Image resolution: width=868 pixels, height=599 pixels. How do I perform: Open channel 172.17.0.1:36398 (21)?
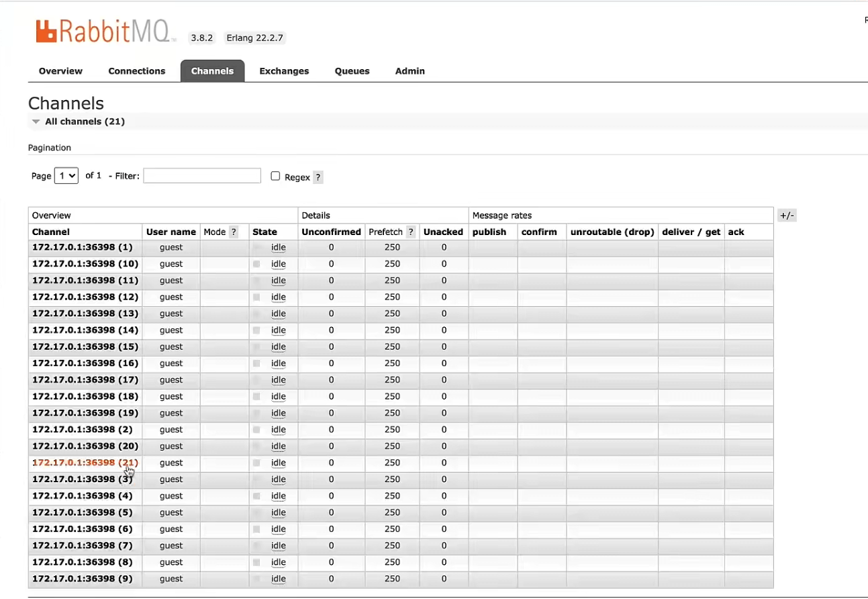tap(85, 463)
